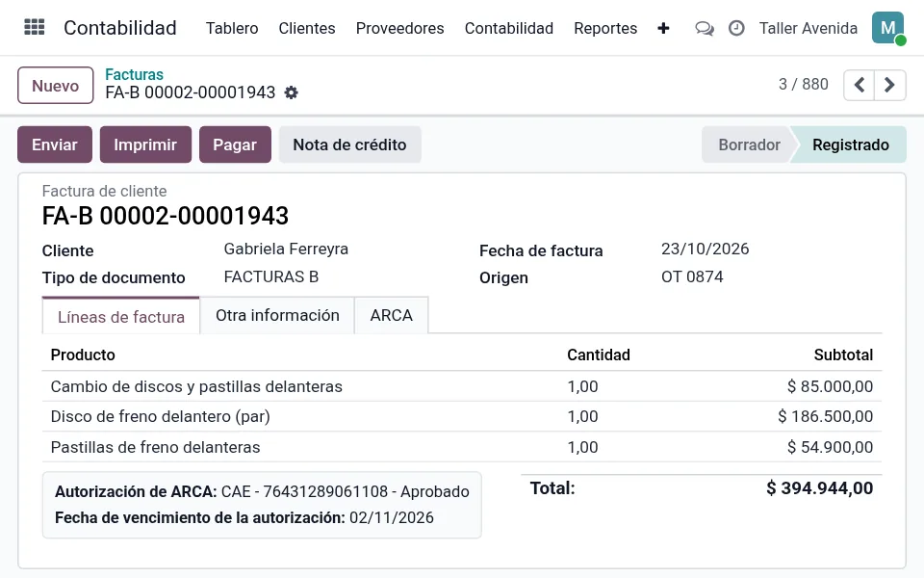The width and height of the screenshot is (924, 578).
Task: Click the total amount $ 394.944,00
Action: coord(819,488)
